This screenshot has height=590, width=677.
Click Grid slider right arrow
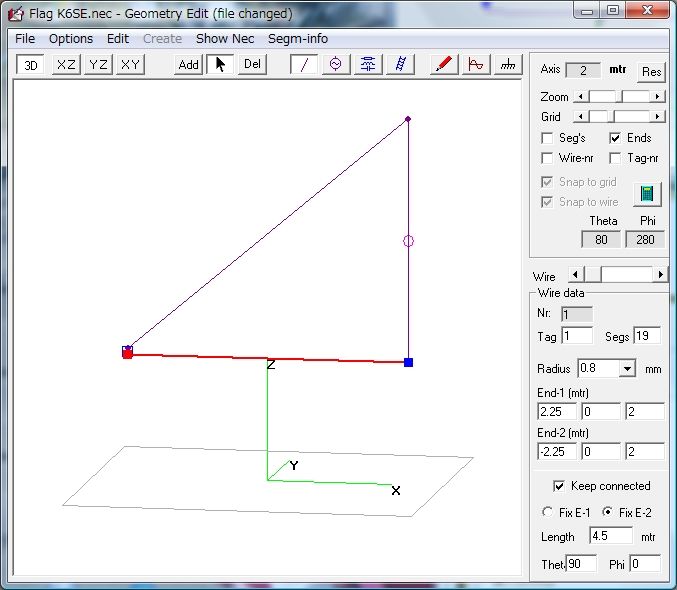657,116
